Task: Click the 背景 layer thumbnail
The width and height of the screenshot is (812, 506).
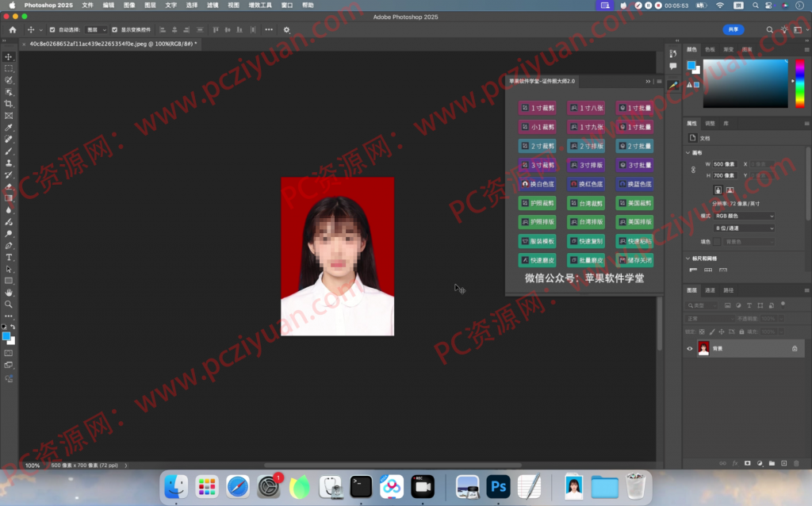Action: coord(703,348)
